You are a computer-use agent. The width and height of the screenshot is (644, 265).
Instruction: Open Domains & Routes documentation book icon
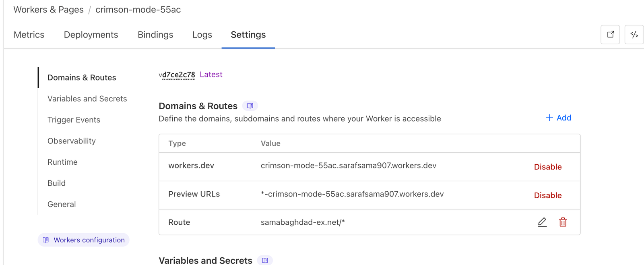coord(250,106)
